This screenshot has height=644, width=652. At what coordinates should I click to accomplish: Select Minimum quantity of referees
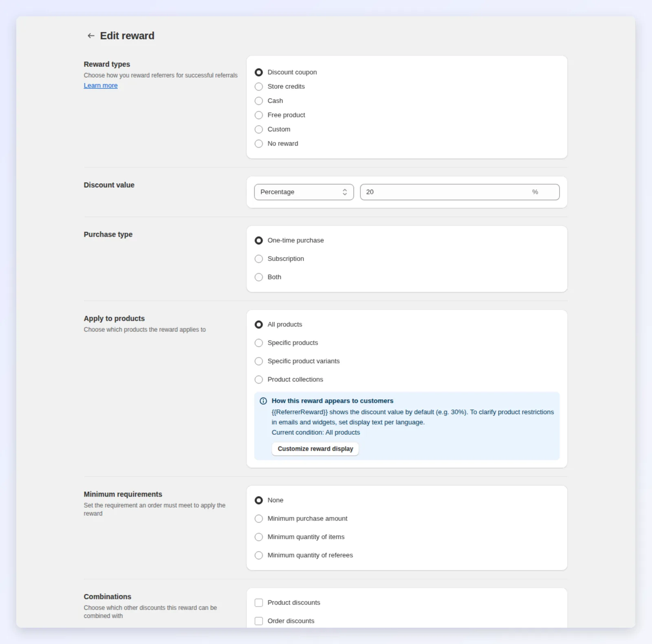click(259, 555)
